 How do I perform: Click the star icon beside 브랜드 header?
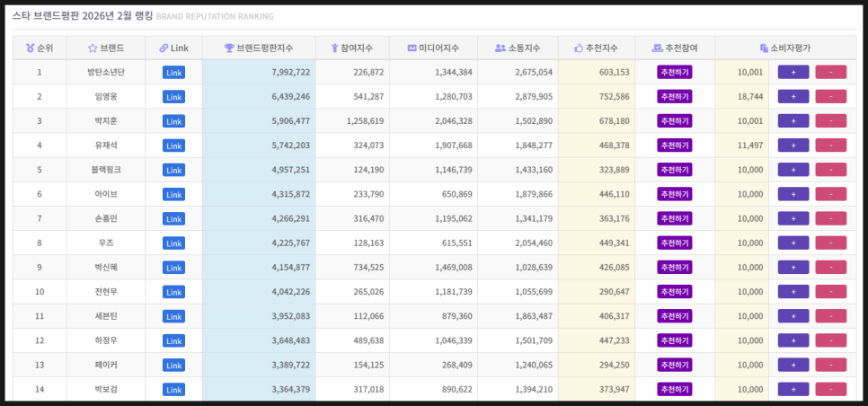click(93, 49)
